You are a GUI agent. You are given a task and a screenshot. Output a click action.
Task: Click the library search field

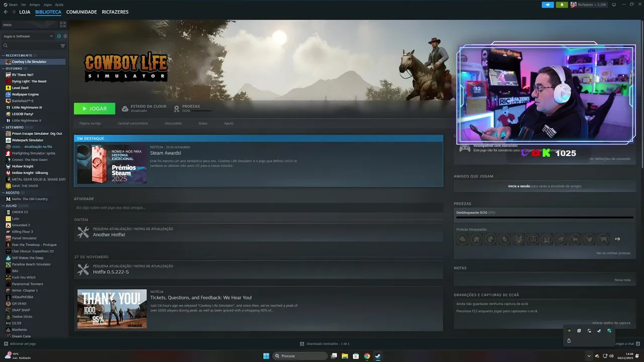tap(30, 46)
